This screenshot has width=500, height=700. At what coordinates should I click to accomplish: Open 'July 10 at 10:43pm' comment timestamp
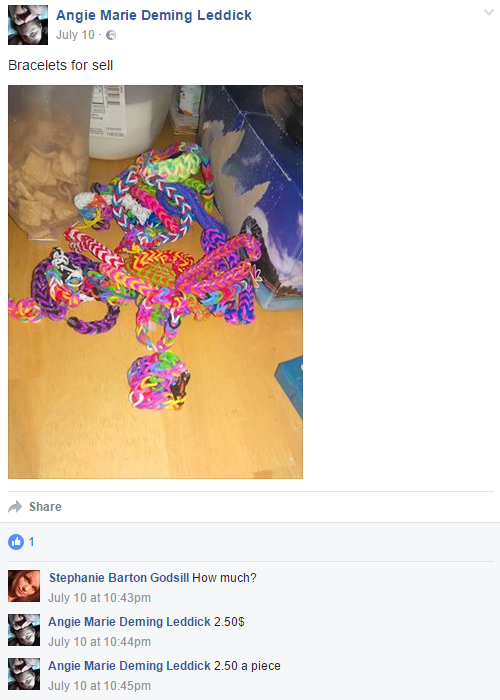pos(100,598)
